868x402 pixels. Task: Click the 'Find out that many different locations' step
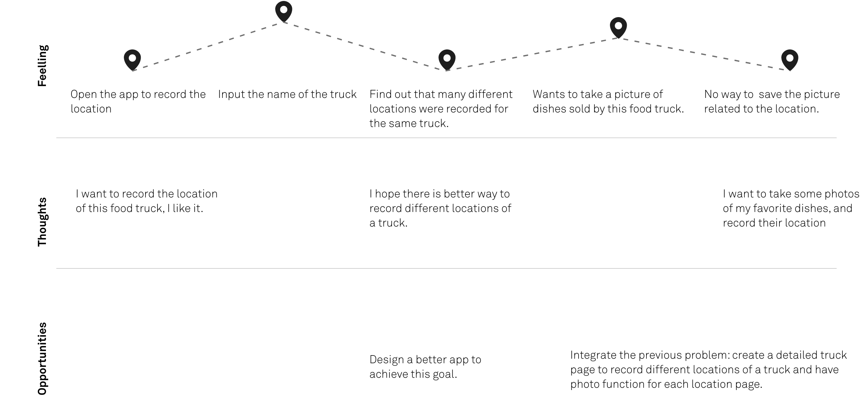(x=441, y=109)
